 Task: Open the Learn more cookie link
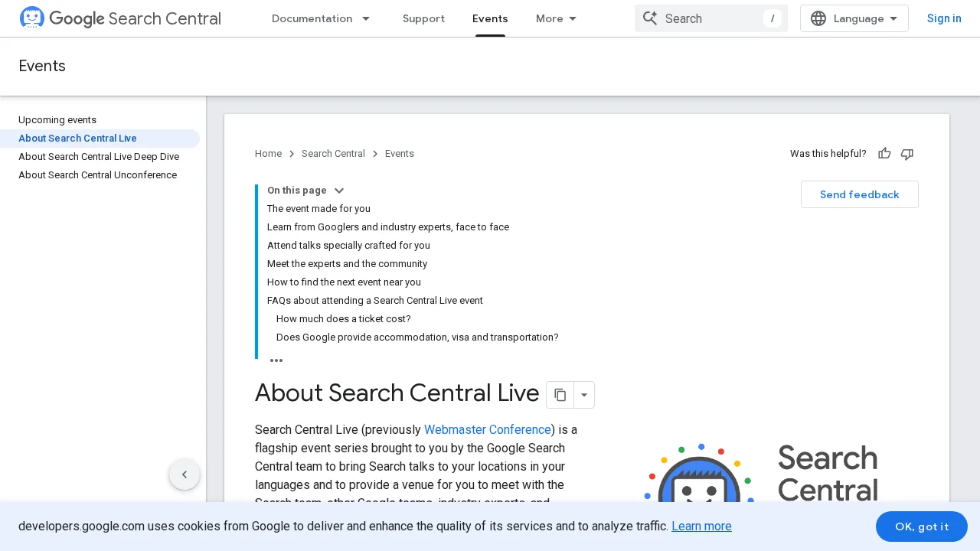(x=701, y=526)
